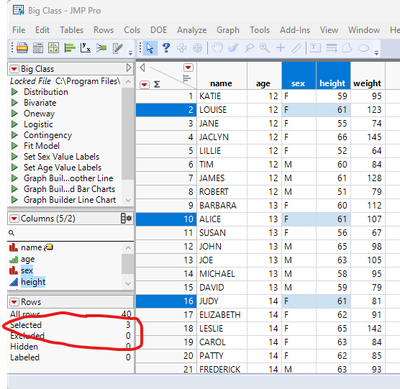Image resolution: width=400 pixels, height=389 pixels.
Task: Click the down arrow of the columns list scrollbar
Action: [x=128, y=284]
